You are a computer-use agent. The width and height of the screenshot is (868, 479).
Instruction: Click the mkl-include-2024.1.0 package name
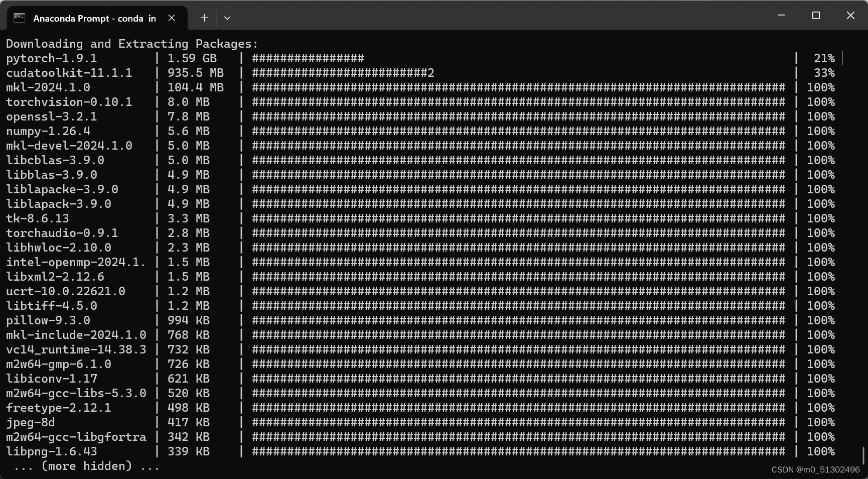click(76, 335)
